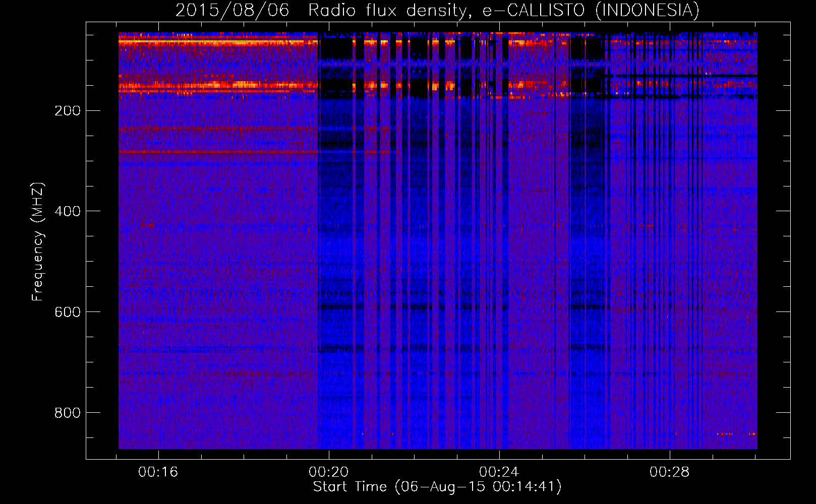816x504 pixels.
Task: Click the 800 frequency tick label
Action: tap(68, 413)
